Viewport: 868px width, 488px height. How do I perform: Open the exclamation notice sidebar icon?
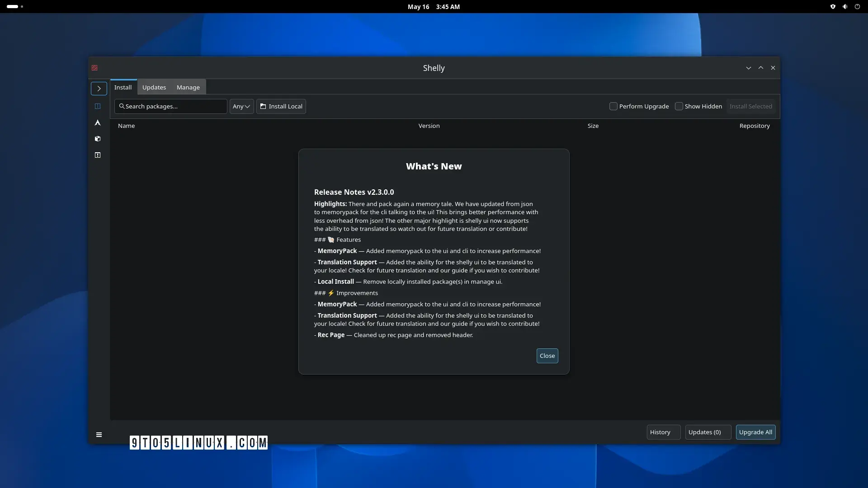(98, 155)
